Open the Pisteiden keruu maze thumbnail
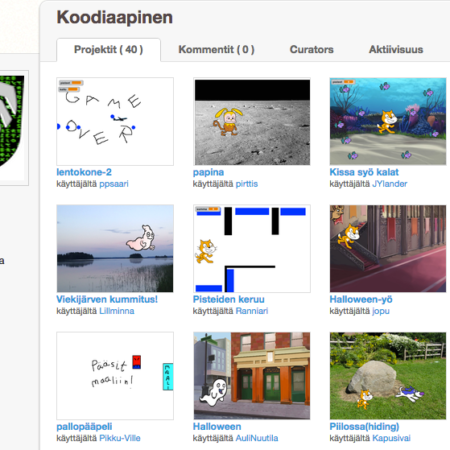 (252, 249)
